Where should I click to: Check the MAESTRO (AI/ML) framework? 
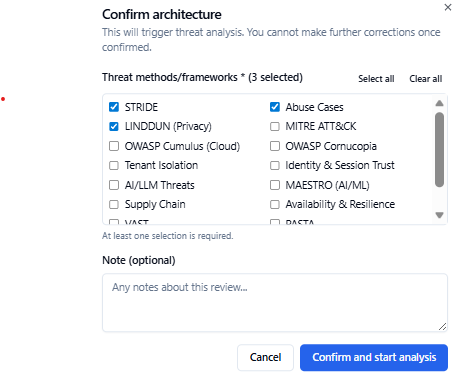(275, 185)
